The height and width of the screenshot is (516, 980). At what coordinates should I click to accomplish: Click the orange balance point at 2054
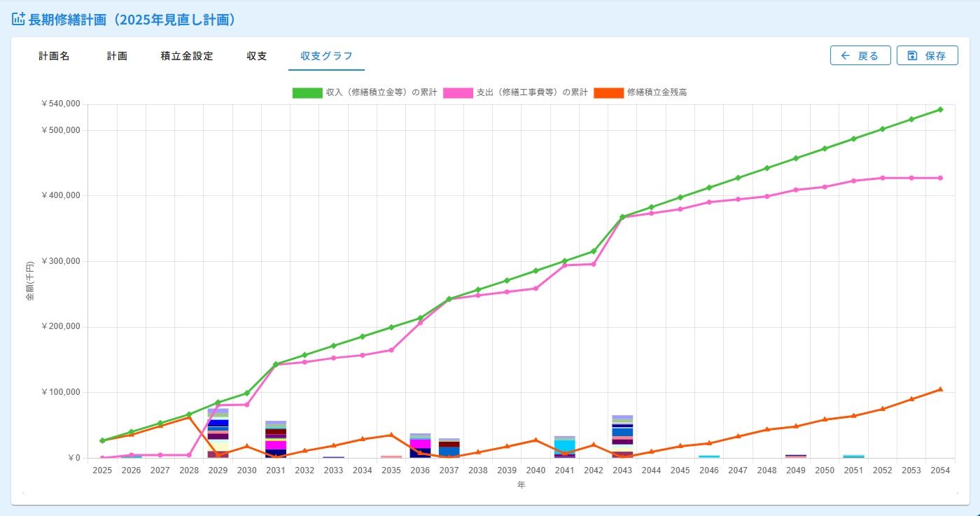(940, 389)
